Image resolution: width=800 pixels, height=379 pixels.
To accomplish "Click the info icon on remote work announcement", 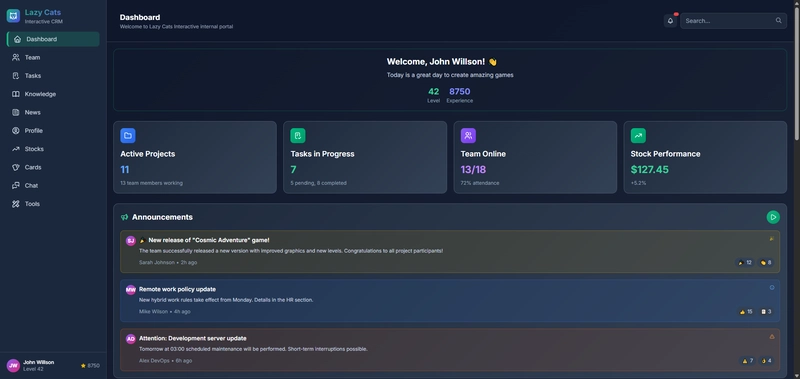I will tap(772, 288).
